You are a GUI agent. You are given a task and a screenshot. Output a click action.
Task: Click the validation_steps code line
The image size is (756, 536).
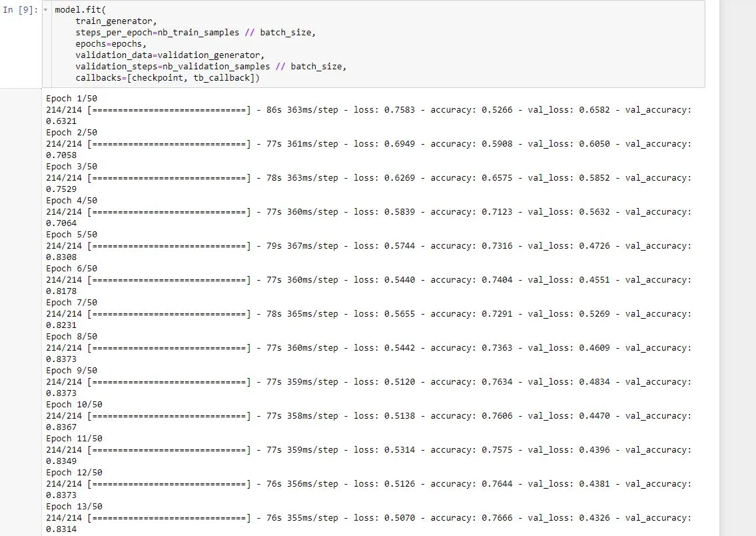point(210,67)
